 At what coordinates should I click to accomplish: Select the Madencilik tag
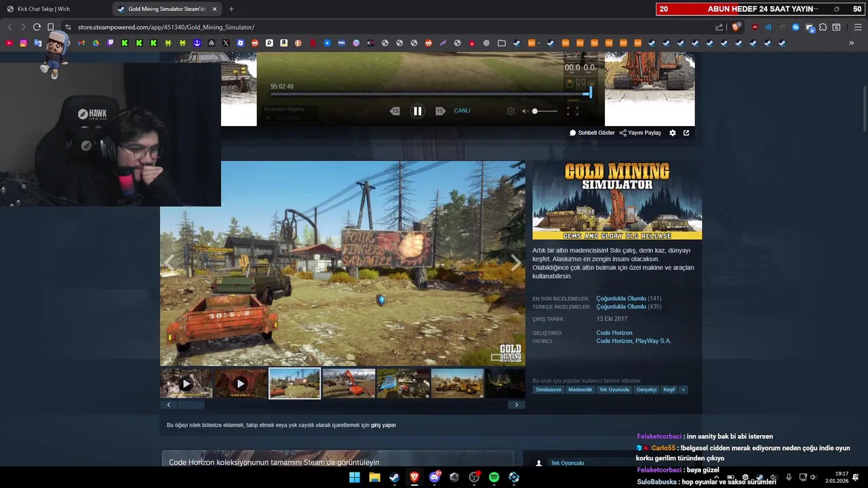(x=580, y=390)
